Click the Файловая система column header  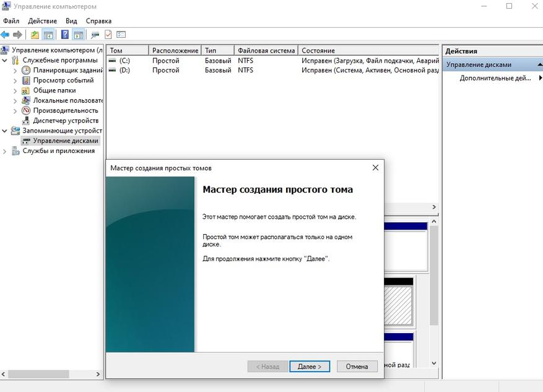click(x=266, y=50)
